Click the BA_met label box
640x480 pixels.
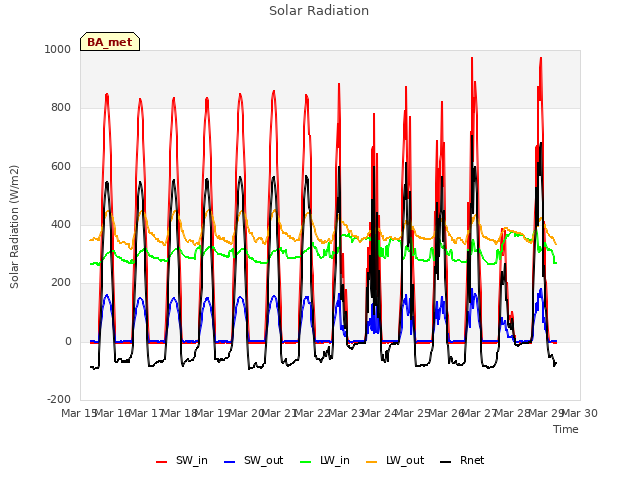tap(110, 42)
